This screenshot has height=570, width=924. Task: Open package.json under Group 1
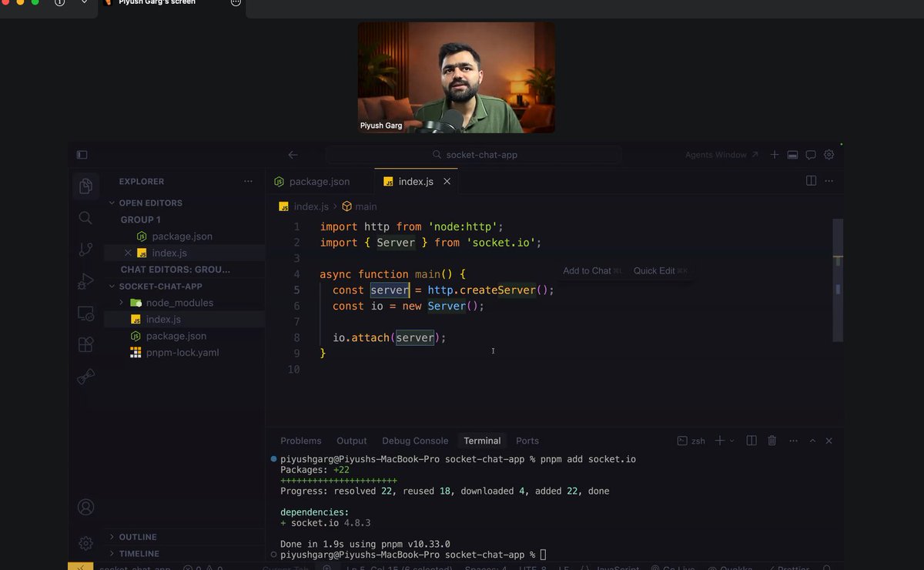(182, 236)
